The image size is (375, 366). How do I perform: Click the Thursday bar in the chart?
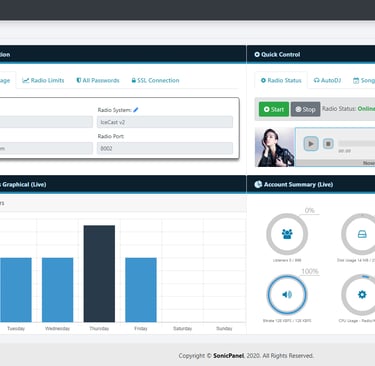click(x=99, y=274)
